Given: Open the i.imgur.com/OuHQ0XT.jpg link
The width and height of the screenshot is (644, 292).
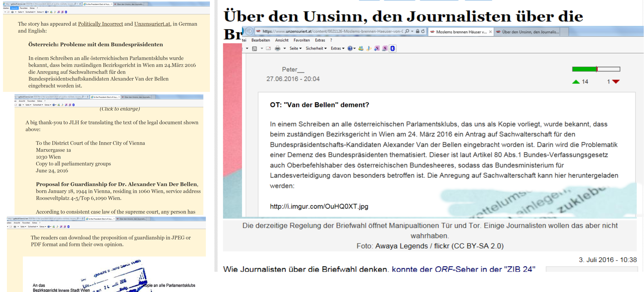Looking at the screenshot, I should click(319, 206).
